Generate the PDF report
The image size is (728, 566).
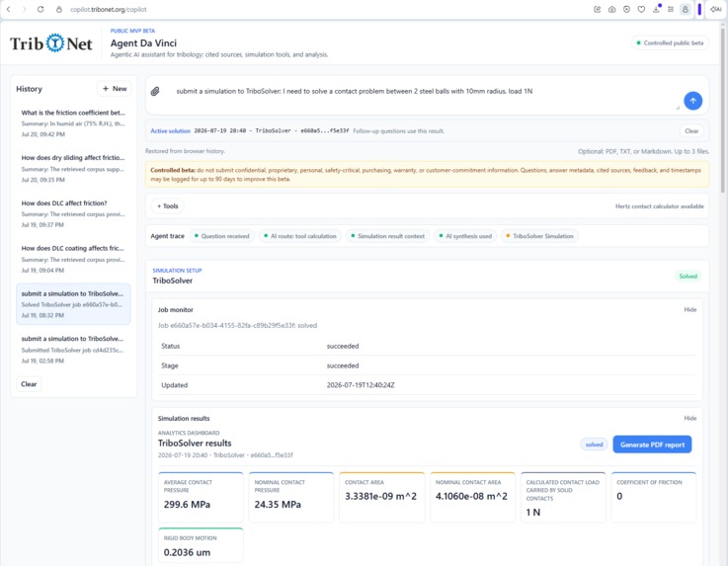click(x=652, y=445)
